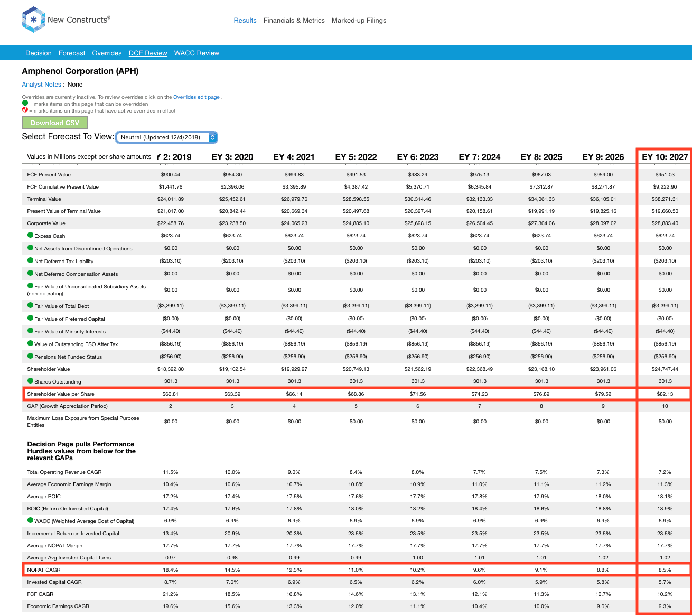Click the FCF Present Value row label
Viewport: 692px width, 616px height.
point(49,175)
